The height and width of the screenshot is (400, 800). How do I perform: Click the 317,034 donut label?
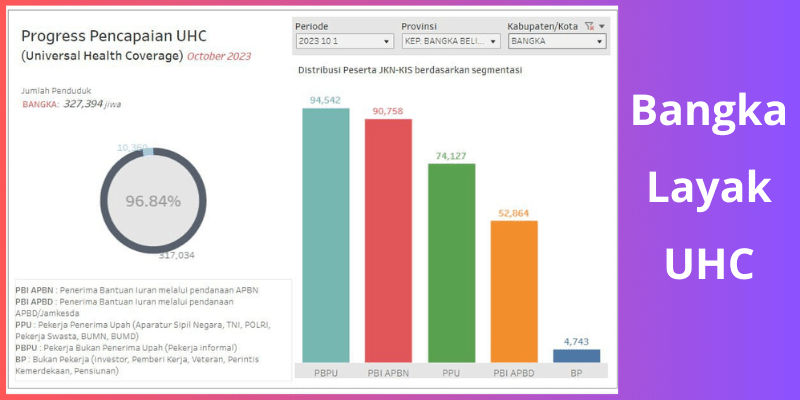pyautogui.click(x=174, y=255)
